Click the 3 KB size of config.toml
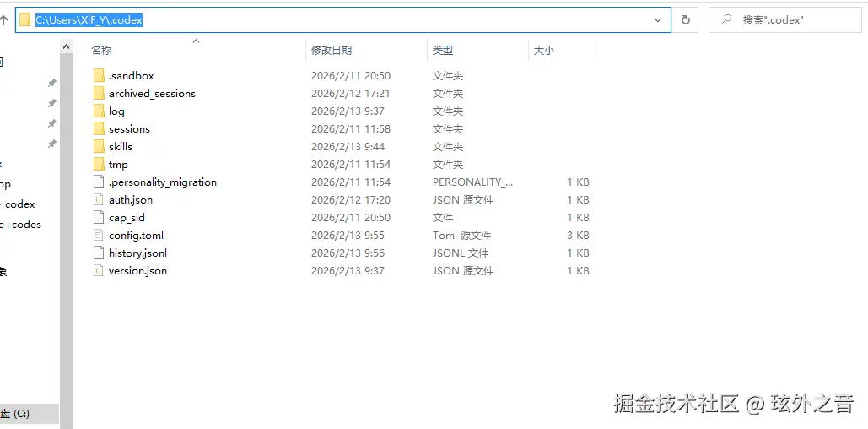 tap(578, 235)
